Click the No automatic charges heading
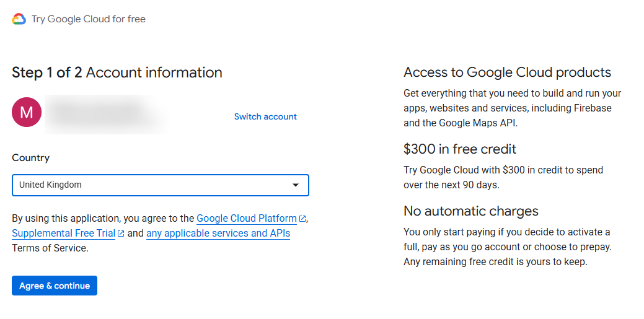Screen dimensions: 644x319 [471, 211]
